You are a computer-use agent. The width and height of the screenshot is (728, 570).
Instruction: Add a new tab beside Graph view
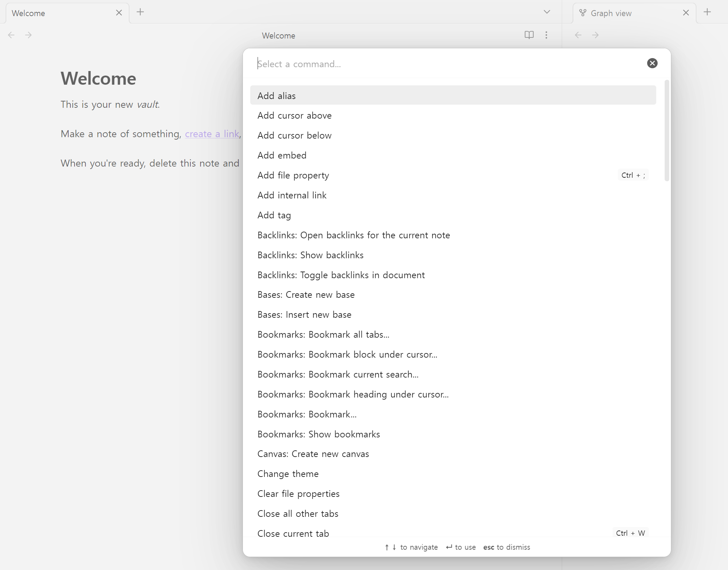[707, 12]
